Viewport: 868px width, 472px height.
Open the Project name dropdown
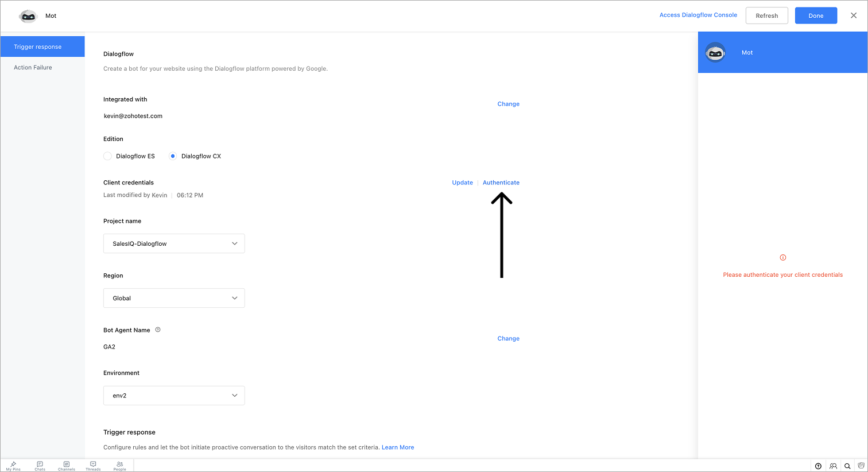[x=174, y=243]
